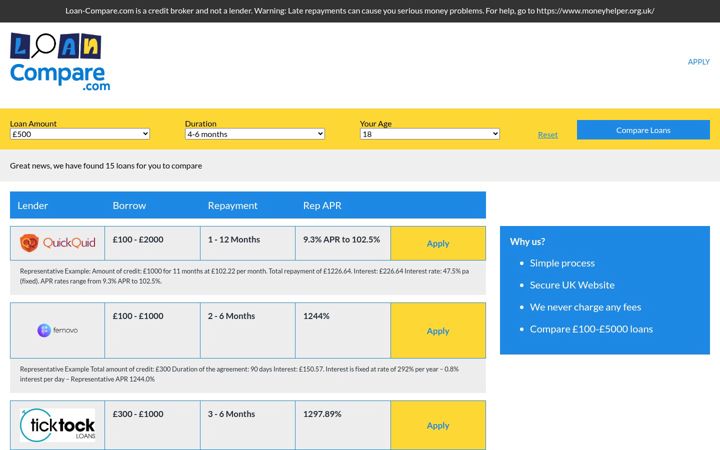720x450 pixels.
Task: Click the Your Age label
Action: pos(376,124)
